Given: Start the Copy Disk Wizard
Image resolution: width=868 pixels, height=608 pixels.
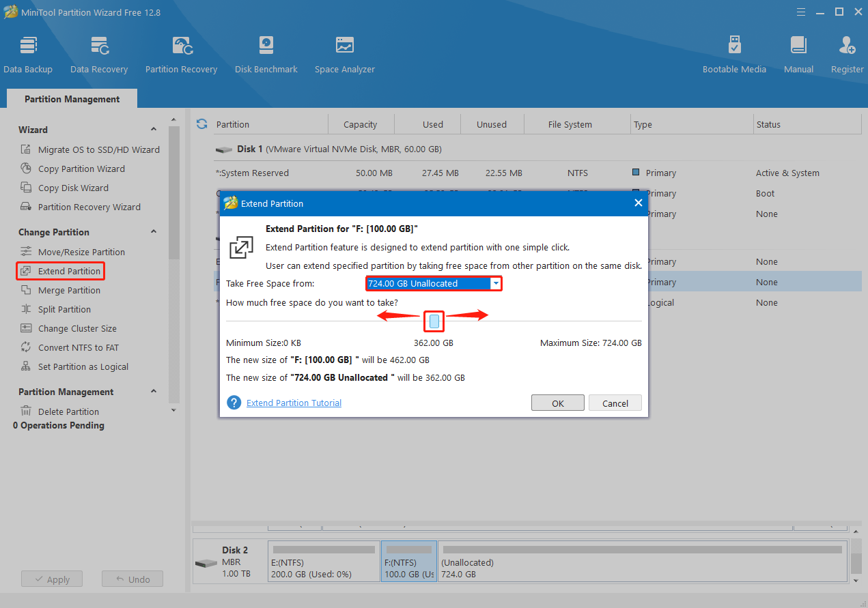Looking at the screenshot, I should click(64, 188).
